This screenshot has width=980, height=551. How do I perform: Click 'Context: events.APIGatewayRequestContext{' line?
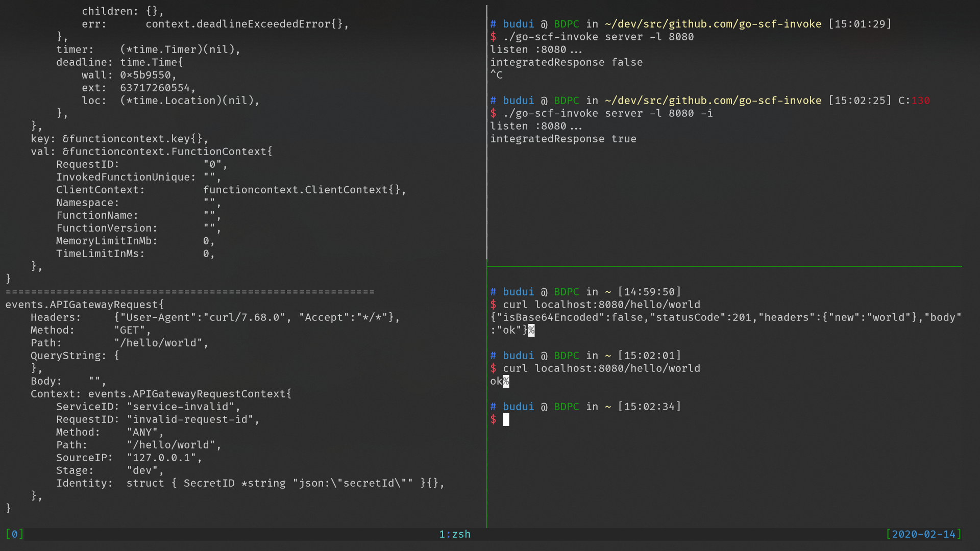161,394
